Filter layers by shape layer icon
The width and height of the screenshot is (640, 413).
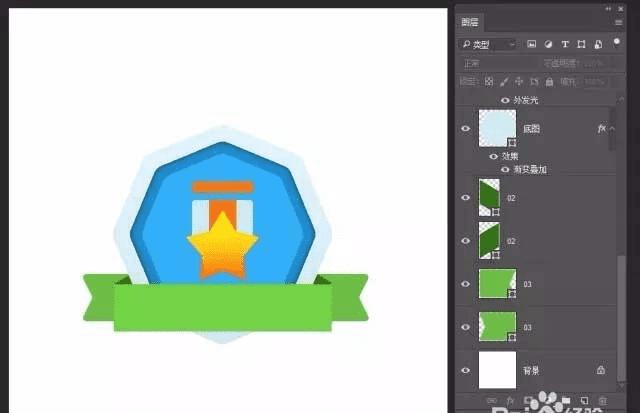(581, 44)
